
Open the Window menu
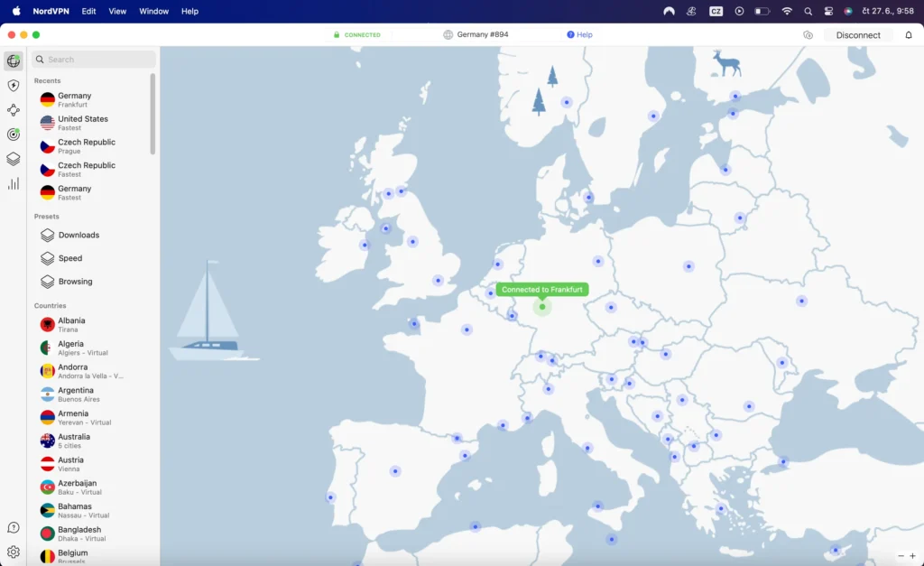click(x=153, y=12)
